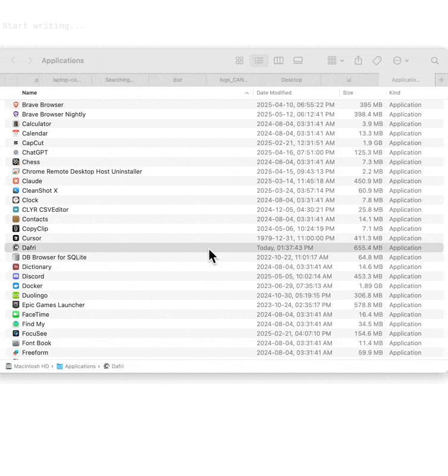Select the Find My app icon

point(16,324)
